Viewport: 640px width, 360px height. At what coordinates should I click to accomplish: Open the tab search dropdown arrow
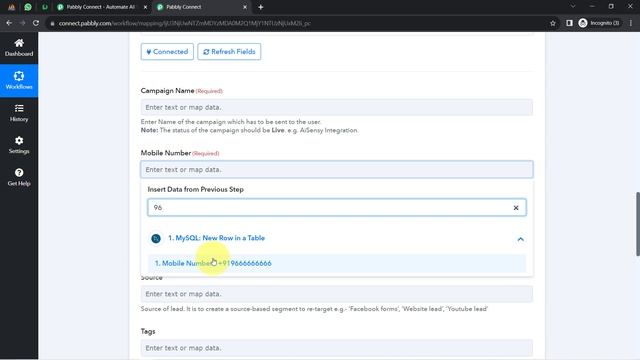573,7
